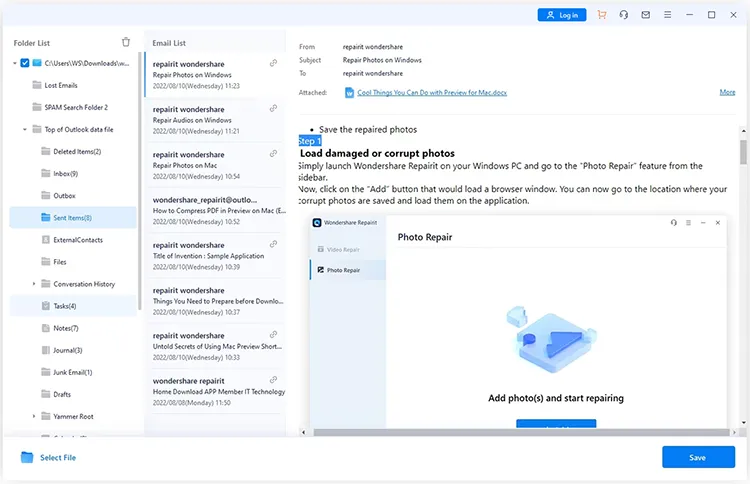Open email Repair Photos on Windows
750x484 pixels.
216,75
